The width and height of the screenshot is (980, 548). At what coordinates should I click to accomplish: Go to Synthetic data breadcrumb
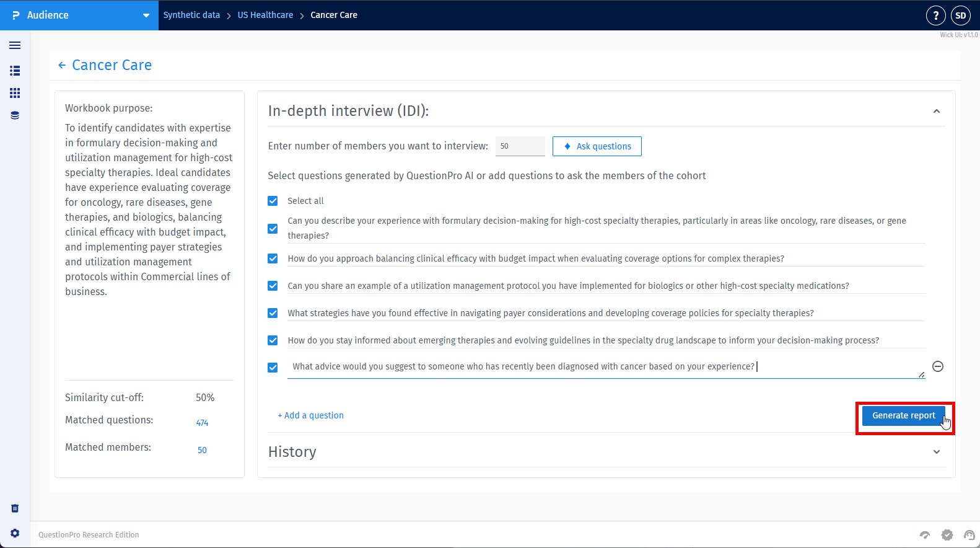[191, 15]
